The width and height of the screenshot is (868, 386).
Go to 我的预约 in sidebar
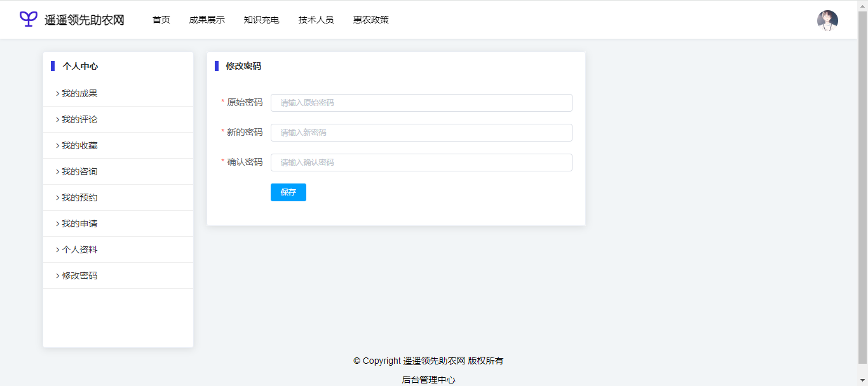pos(79,197)
